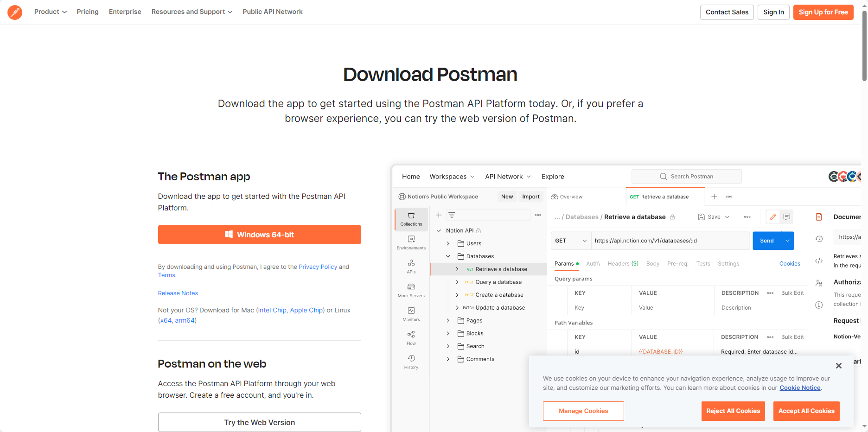Click the Contact Sales button
868x432 pixels.
(727, 12)
